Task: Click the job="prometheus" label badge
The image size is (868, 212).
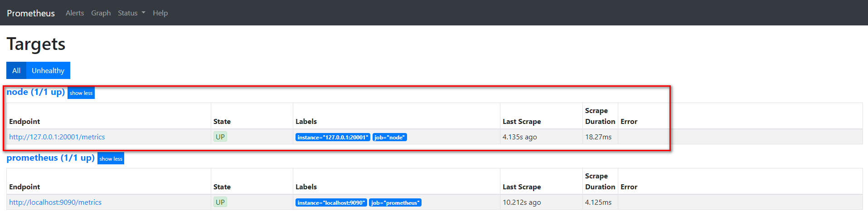Action: [x=395, y=202]
